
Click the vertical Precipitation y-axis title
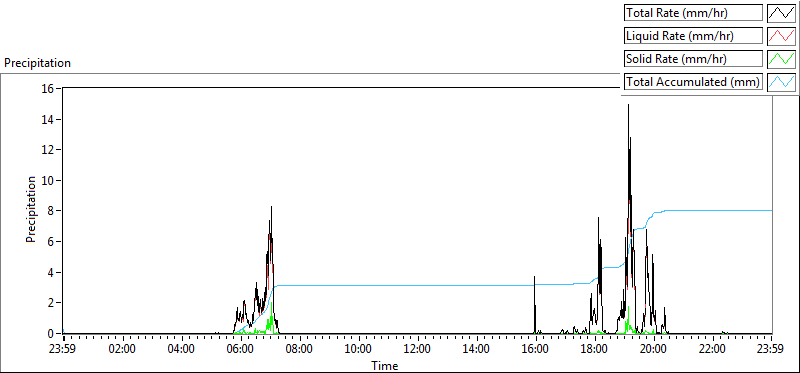(x=32, y=209)
